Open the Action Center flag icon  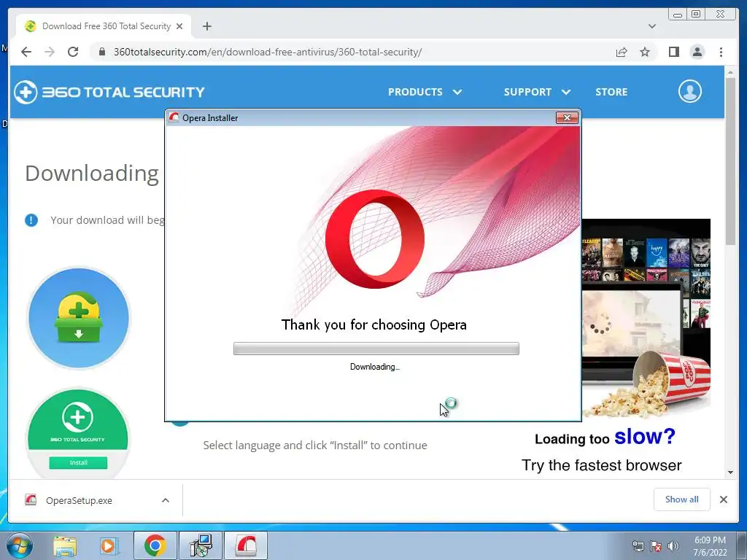[x=656, y=546]
